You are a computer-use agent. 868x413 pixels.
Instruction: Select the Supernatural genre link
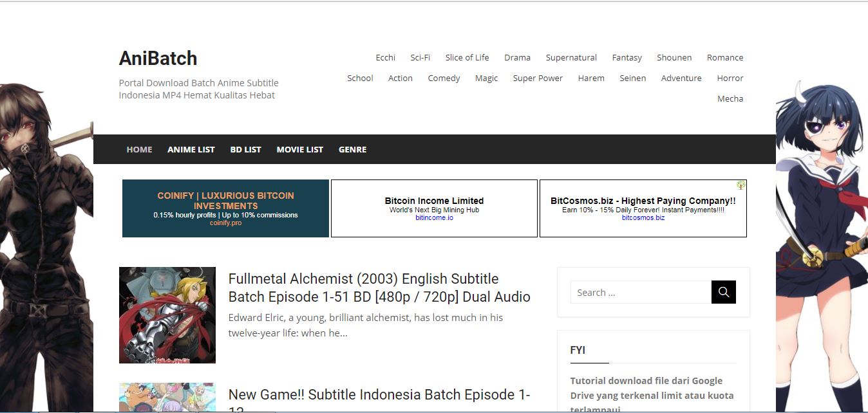click(x=571, y=57)
